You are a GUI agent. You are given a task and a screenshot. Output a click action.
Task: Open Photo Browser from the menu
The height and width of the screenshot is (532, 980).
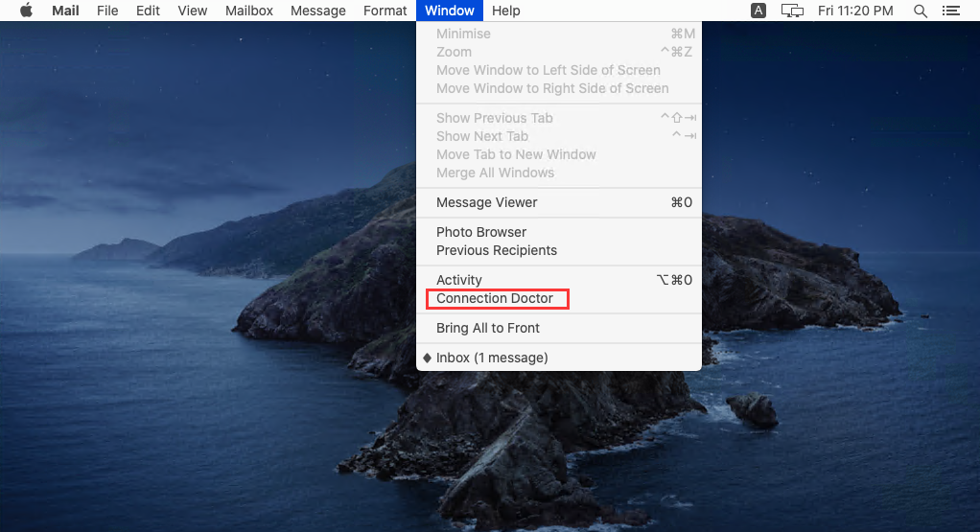tap(481, 232)
